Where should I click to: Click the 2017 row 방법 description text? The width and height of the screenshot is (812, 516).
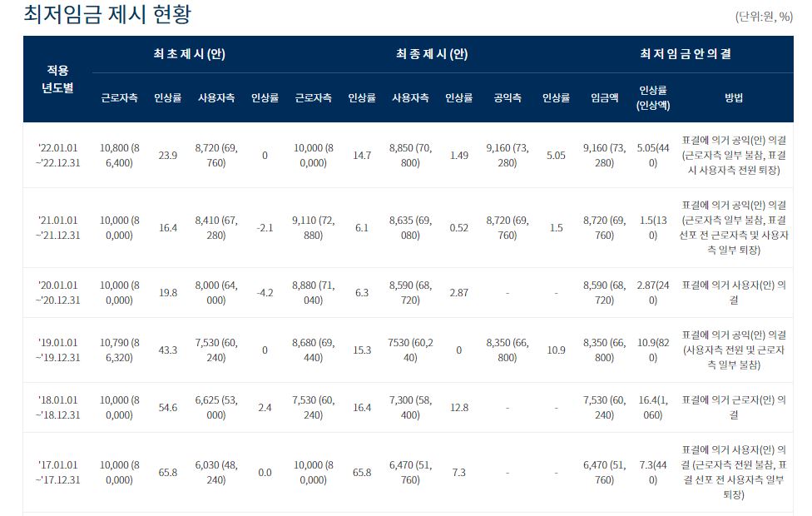point(734,472)
